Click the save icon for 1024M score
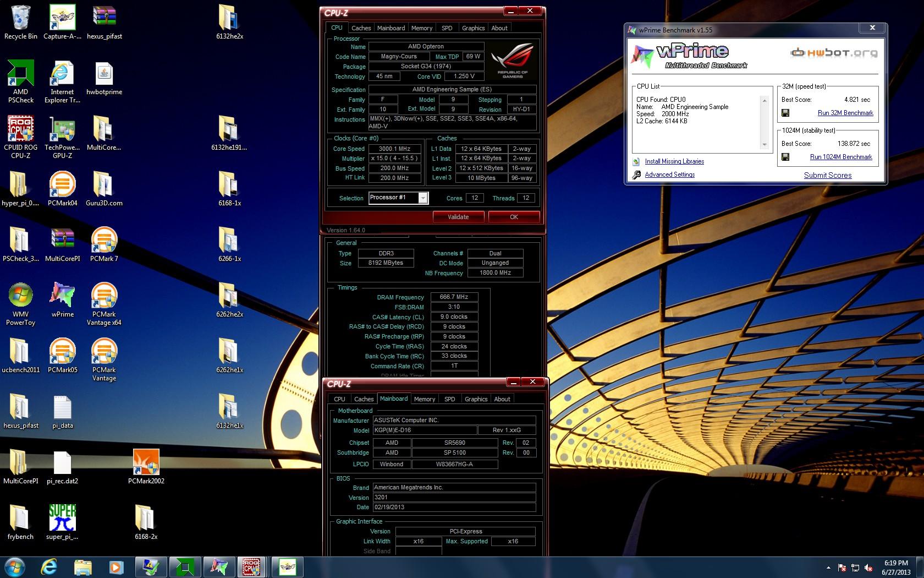 [785, 157]
